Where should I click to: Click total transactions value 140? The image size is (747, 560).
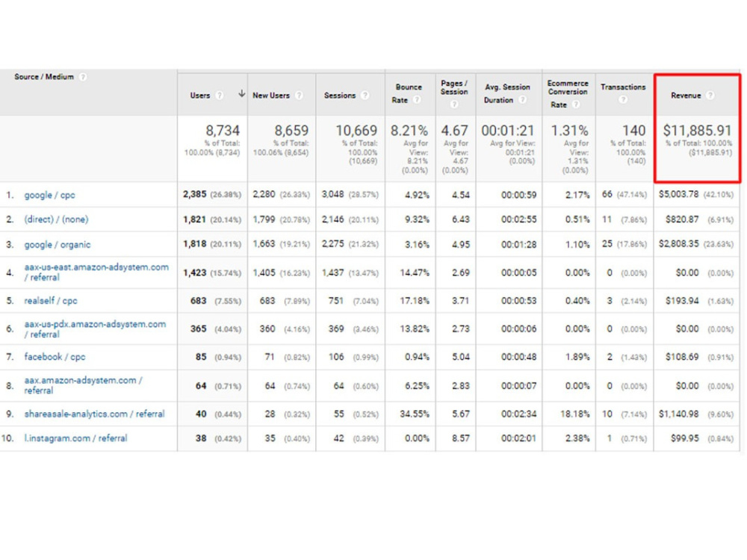point(633,130)
